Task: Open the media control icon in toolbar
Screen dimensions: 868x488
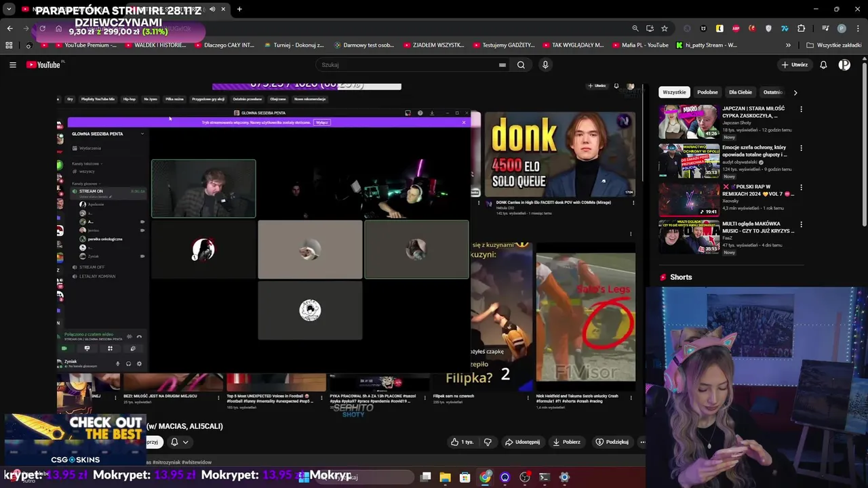Action: pos(825,28)
